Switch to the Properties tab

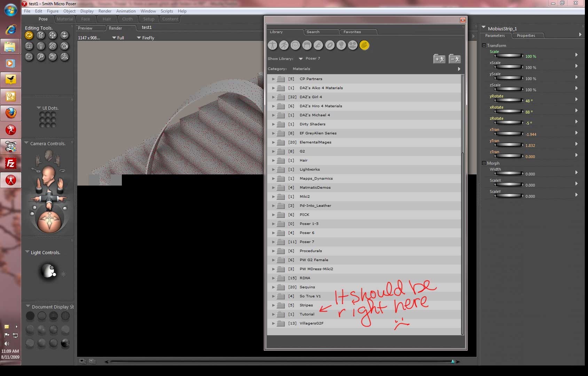click(x=526, y=36)
